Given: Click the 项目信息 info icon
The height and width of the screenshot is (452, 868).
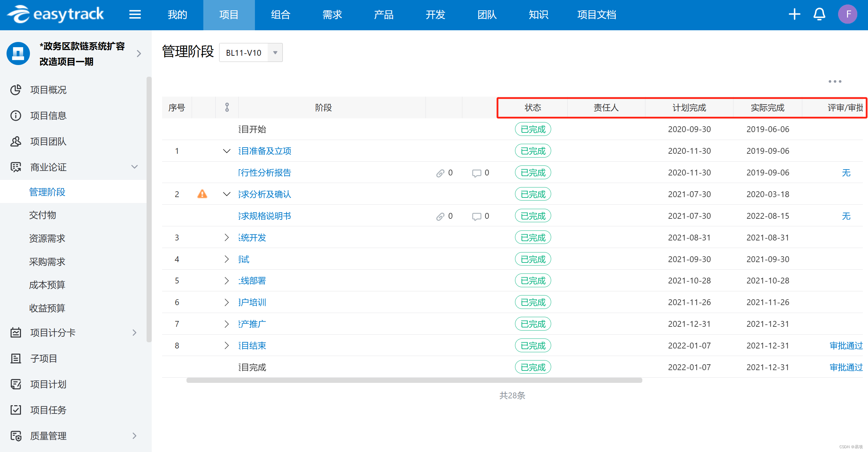Looking at the screenshot, I should (x=16, y=116).
